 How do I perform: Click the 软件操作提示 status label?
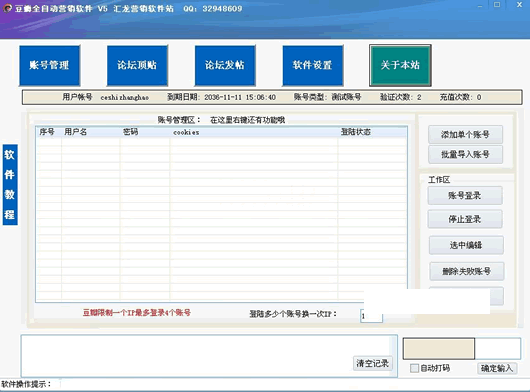click(26, 384)
